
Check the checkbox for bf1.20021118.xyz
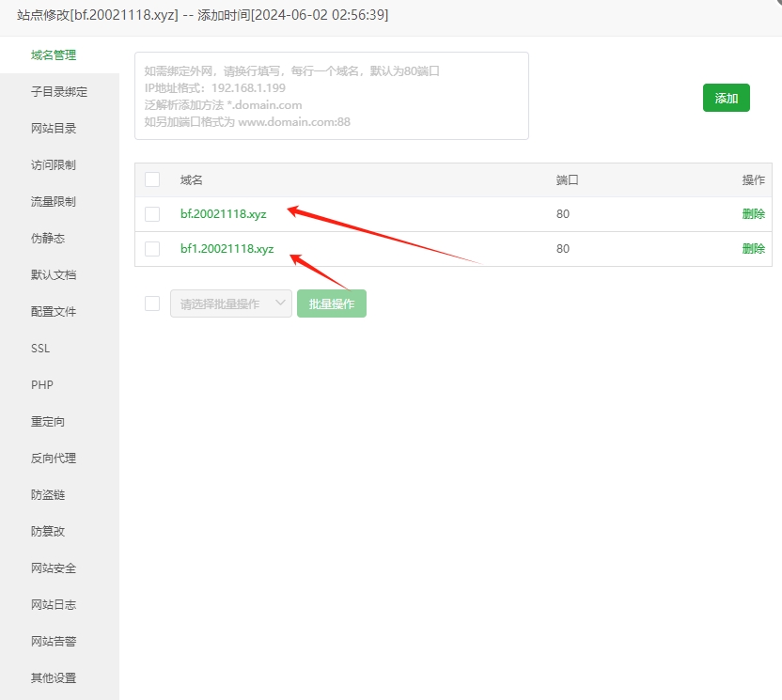151,250
